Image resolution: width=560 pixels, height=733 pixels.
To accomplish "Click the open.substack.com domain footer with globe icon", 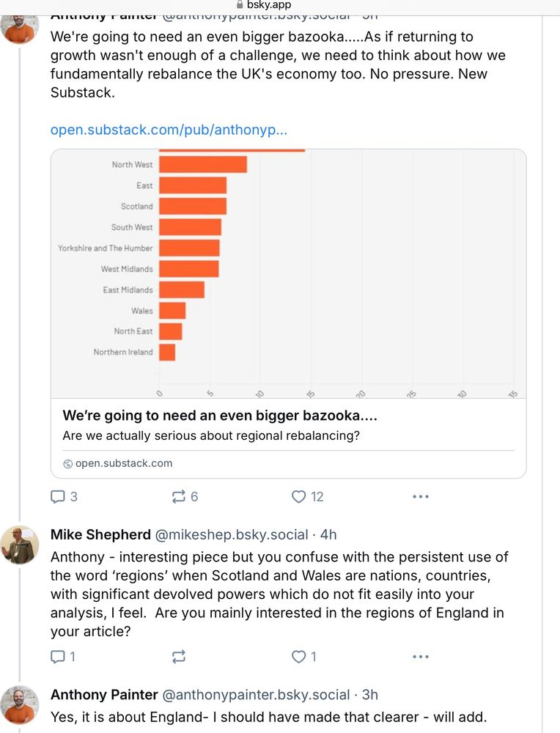I will click(119, 463).
